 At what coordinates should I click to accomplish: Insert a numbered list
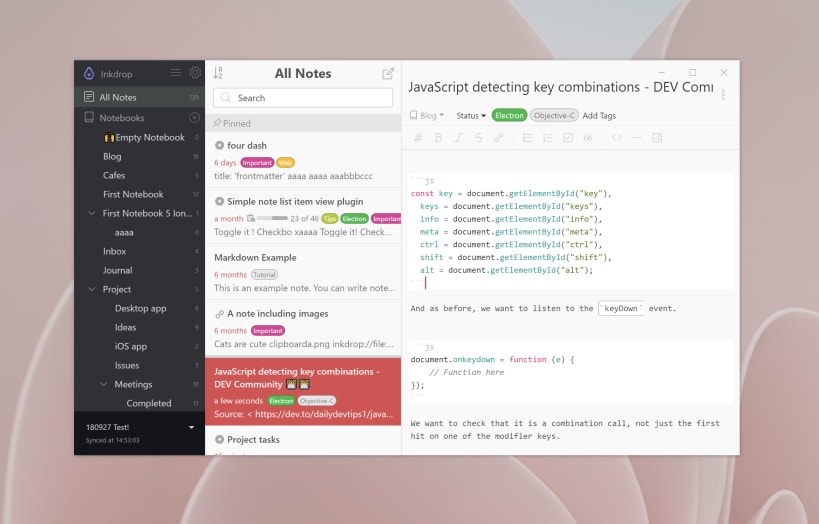(x=547, y=137)
